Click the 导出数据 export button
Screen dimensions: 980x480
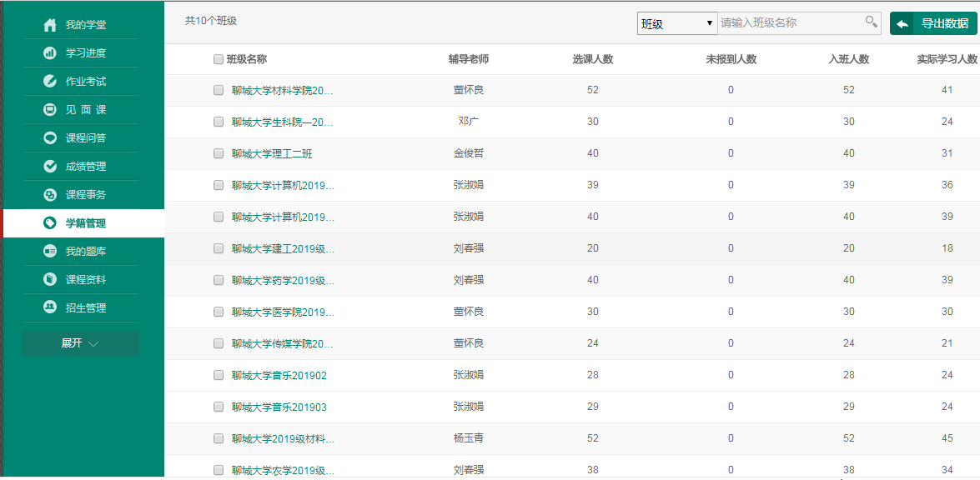(x=933, y=23)
